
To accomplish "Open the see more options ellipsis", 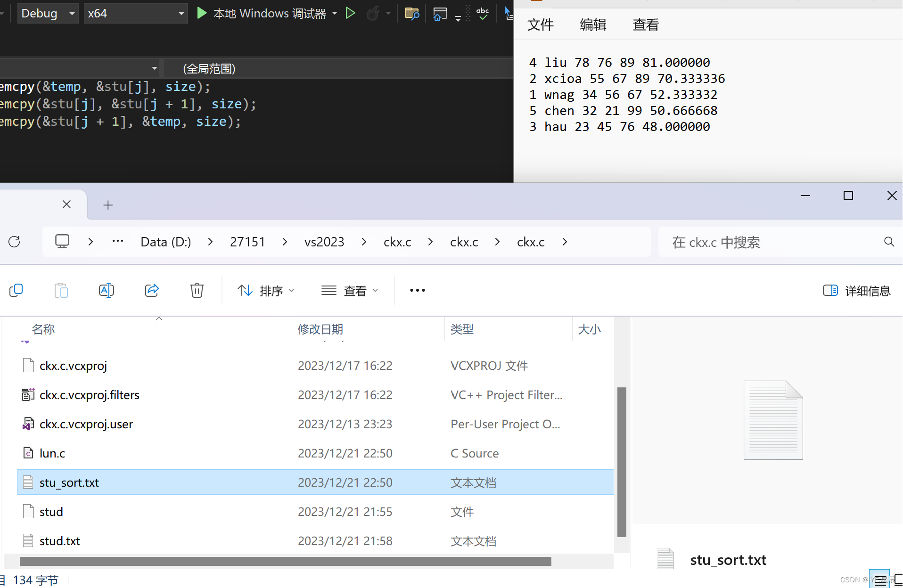I will coord(418,290).
